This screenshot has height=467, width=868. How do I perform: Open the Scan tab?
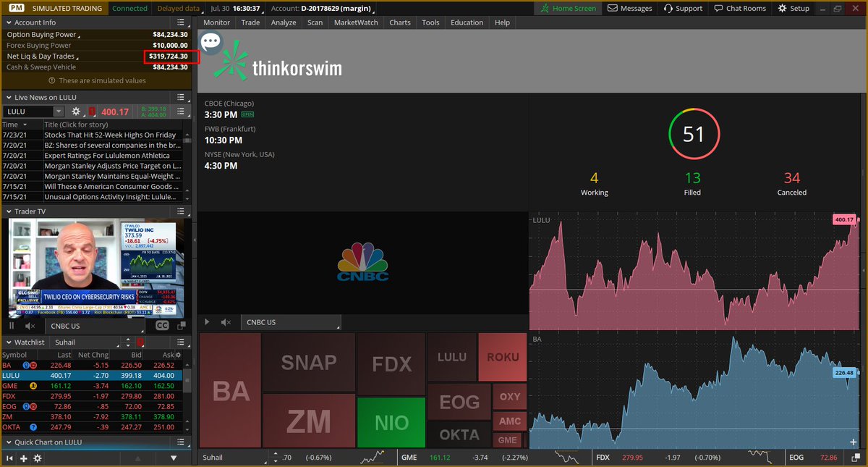point(315,22)
